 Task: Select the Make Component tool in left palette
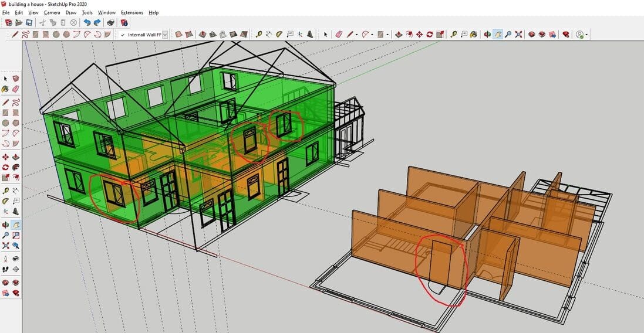[16, 79]
